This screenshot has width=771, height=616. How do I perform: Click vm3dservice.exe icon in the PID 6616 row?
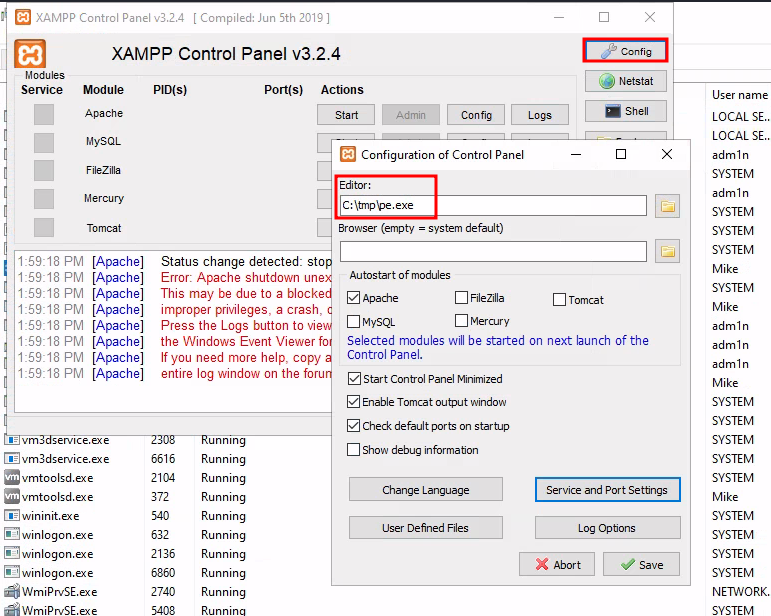pos(12,459)
